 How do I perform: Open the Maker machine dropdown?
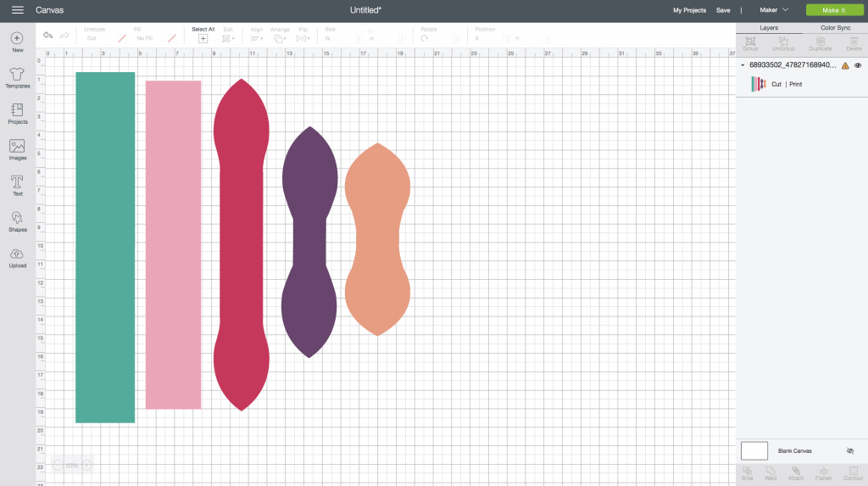pos(774,10)
